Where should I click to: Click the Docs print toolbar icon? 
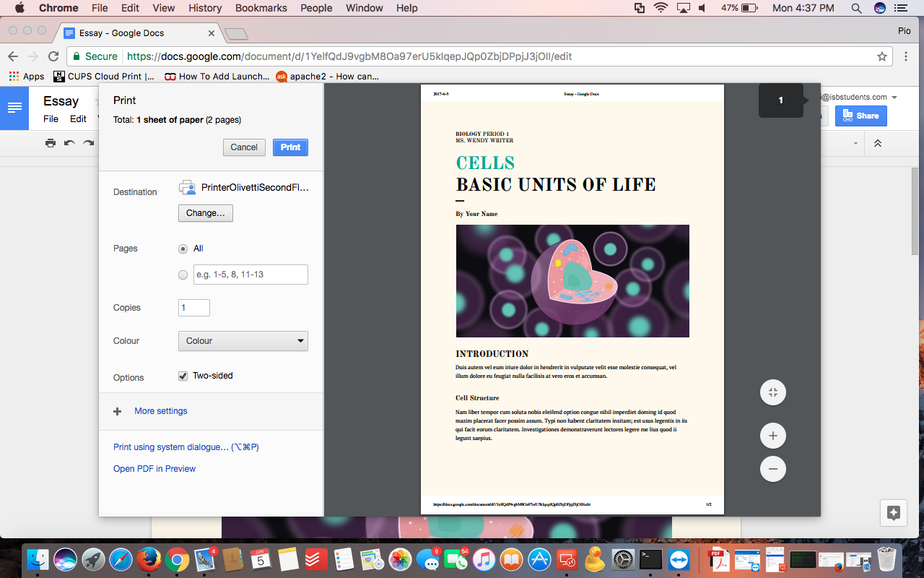(51, 143)
